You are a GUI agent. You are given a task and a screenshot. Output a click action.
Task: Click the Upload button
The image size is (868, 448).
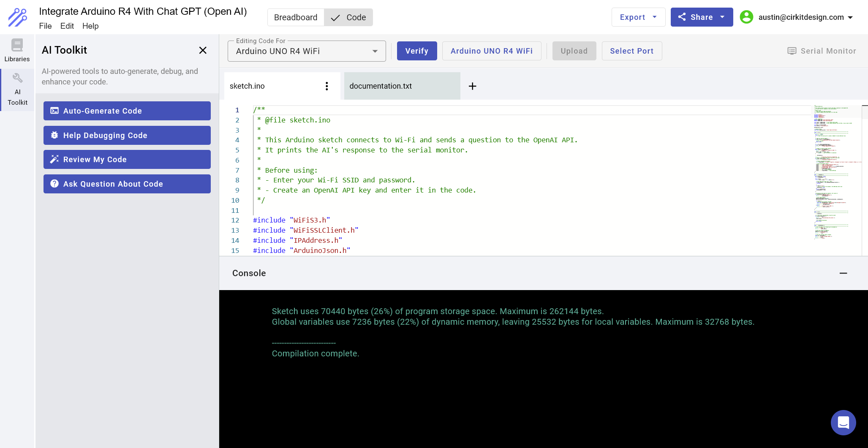coord(574,51)
